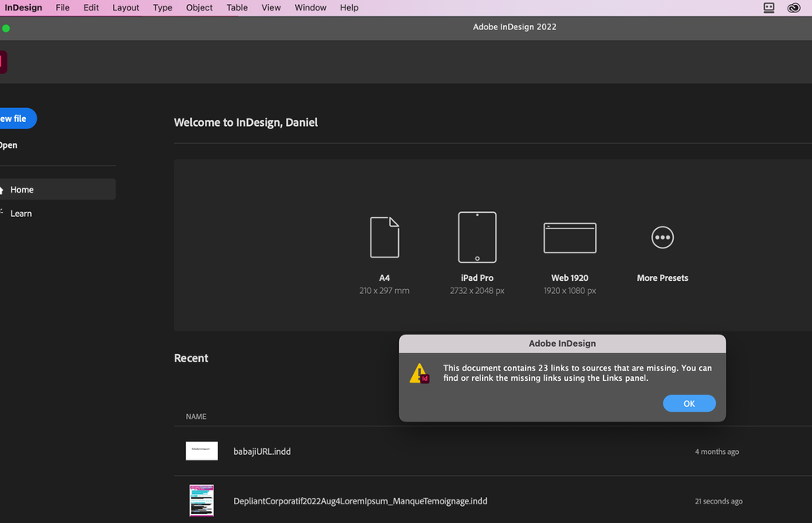812x523 pixels.
Task: Select the Web 1920 preset icon
Action: point(569,237)
